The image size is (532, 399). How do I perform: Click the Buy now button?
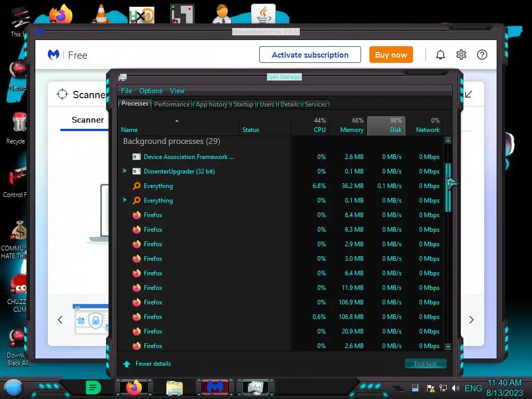(391, 55)
